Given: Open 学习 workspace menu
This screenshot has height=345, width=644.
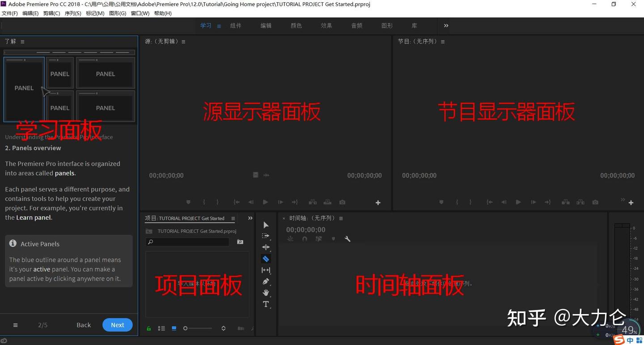Looking at the screenshot, I should [219, 26].
